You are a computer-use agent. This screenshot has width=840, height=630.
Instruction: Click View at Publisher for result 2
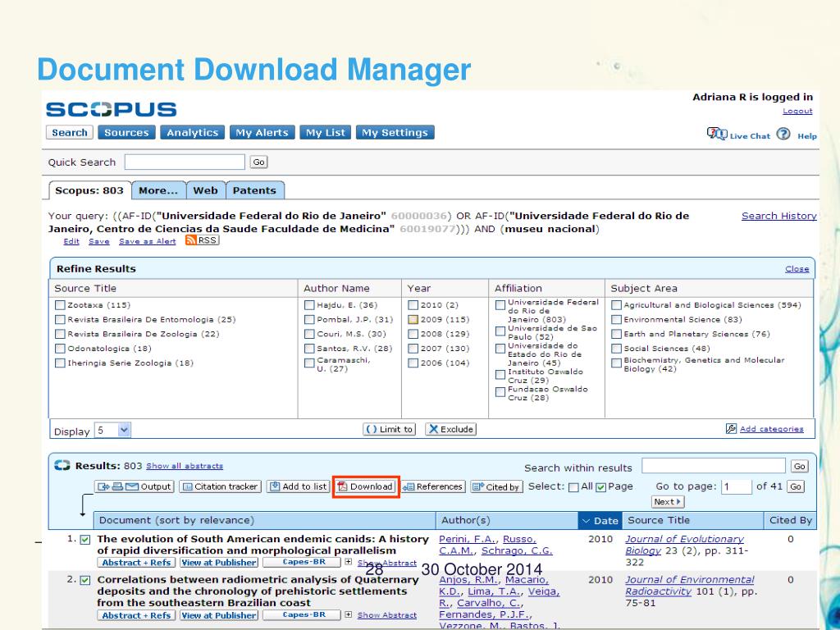click(218, 615)
